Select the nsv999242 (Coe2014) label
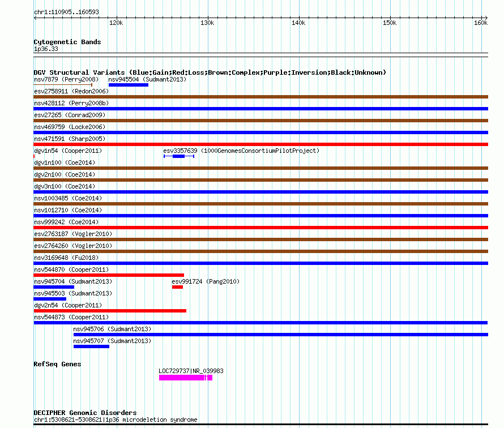This screenshot has width=504, height=428. coord(66,222)
